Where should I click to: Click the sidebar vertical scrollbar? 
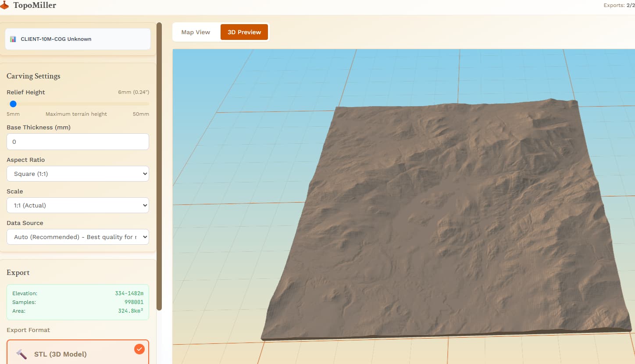click(x=159, y=167)
